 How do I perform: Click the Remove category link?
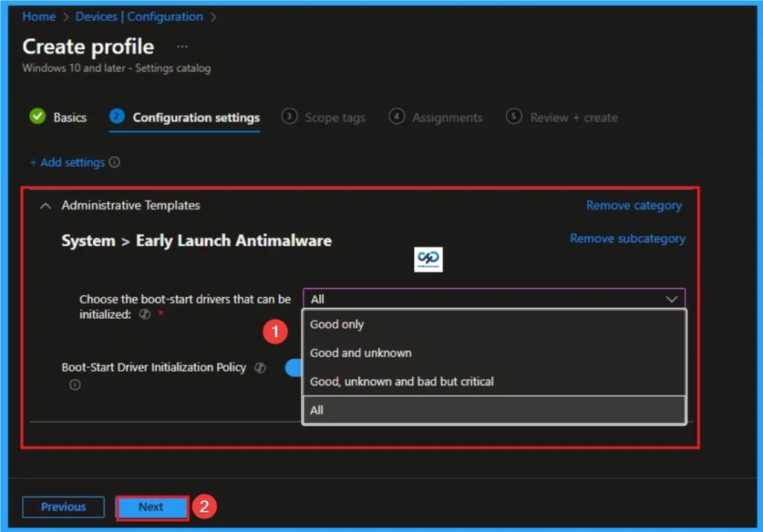point(633,205)
